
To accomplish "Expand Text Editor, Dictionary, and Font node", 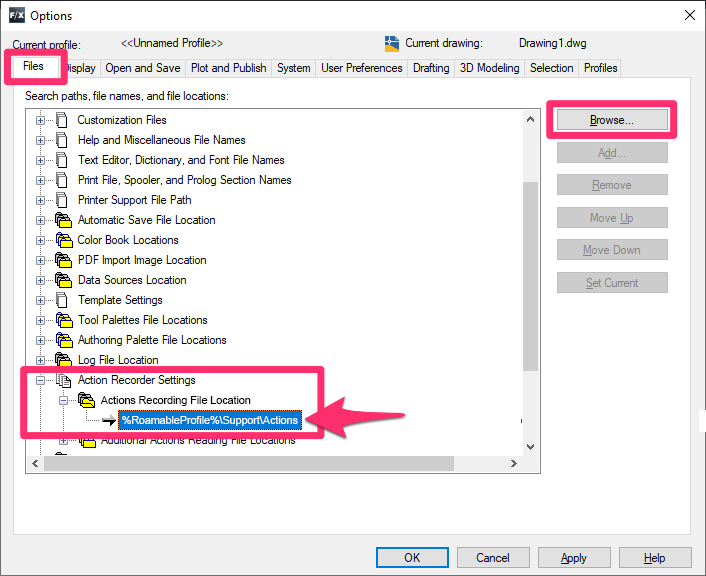I will [x=41, y=160].
